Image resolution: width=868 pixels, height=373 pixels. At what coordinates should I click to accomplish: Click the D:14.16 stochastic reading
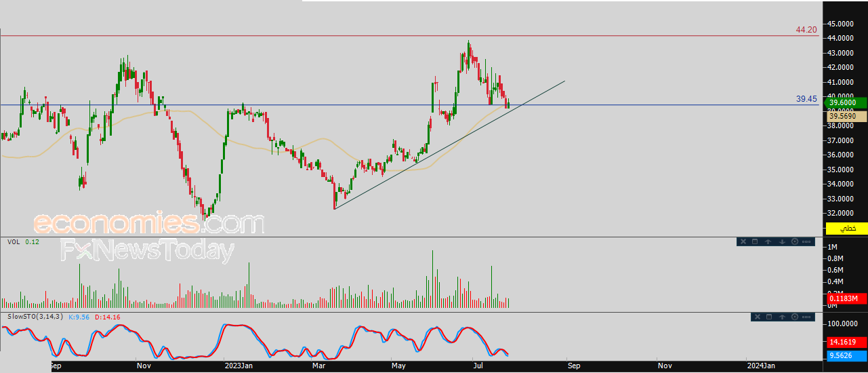tap(108, 316)
